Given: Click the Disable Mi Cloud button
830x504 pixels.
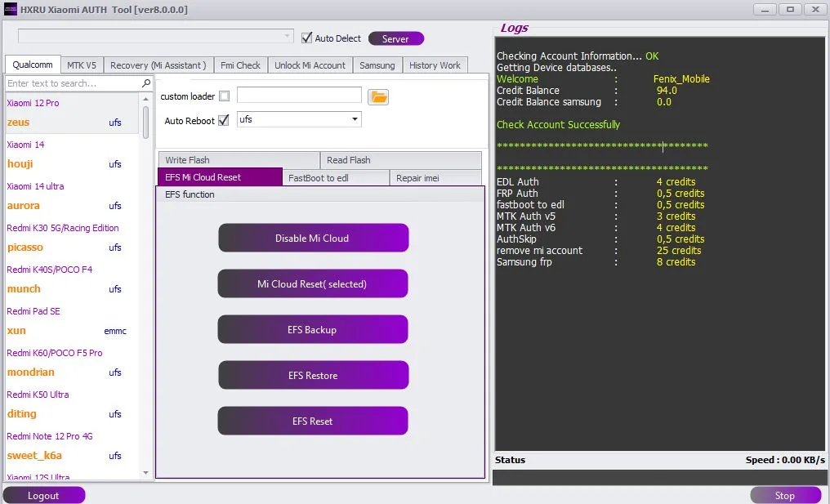Looking at the screenshot, I should pos(314,238).
